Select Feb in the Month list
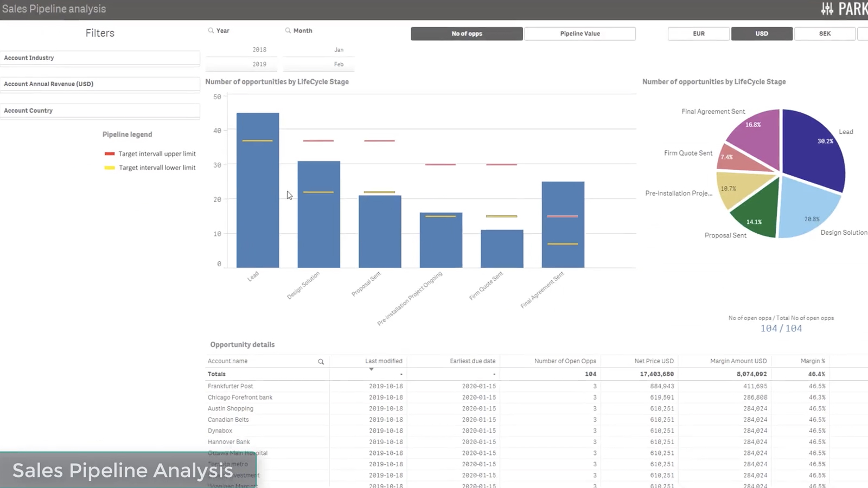Image resolution: width=868 pixels, height=488 pixels. pos(339,65)
